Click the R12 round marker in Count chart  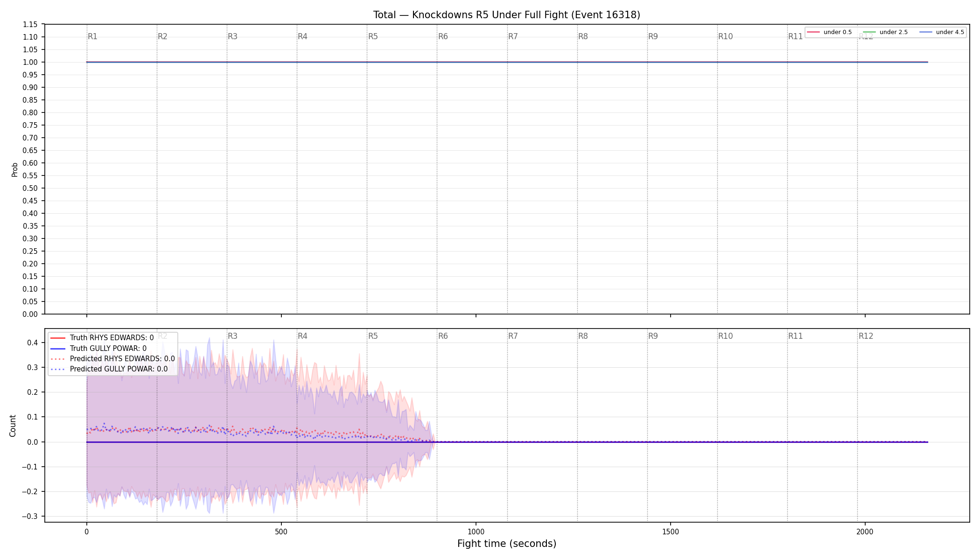click(866, 336)
